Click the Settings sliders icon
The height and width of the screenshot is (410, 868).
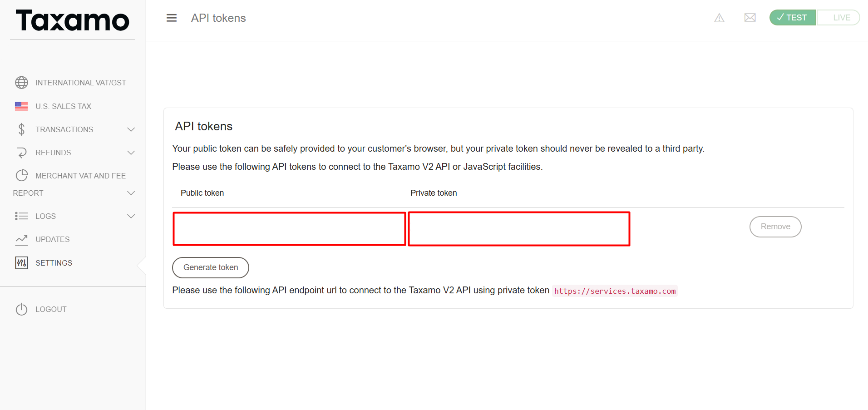[x=21, y=263]
